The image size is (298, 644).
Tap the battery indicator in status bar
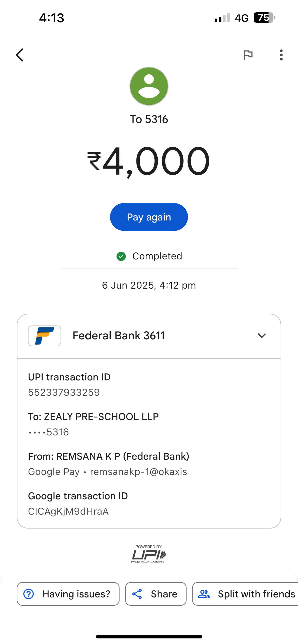coord(264,18)
